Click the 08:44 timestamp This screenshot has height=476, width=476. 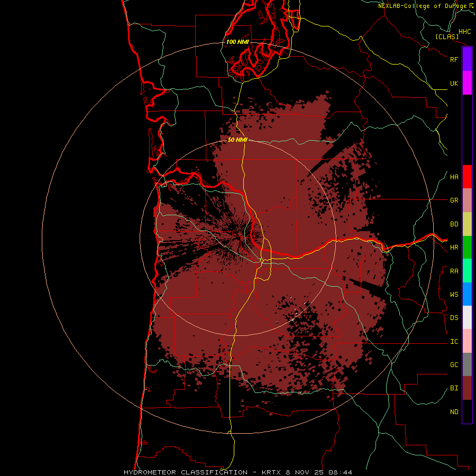(x=341, y=472)
